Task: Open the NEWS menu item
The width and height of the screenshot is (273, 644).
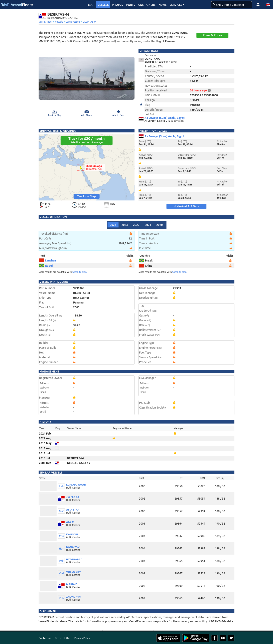Action: pos(163,5)
